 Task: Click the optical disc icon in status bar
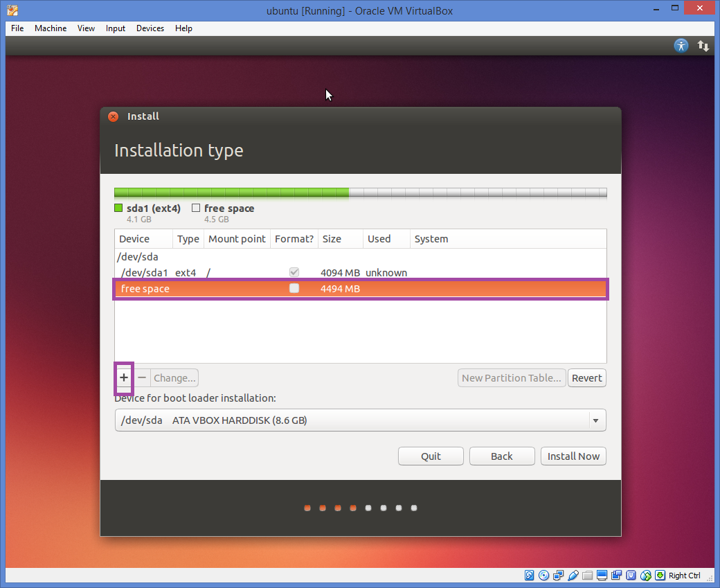click(x=543, y=575)
